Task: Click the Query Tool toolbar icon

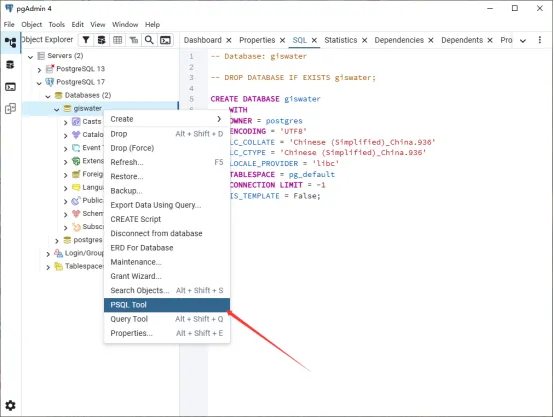Action: 101,40
